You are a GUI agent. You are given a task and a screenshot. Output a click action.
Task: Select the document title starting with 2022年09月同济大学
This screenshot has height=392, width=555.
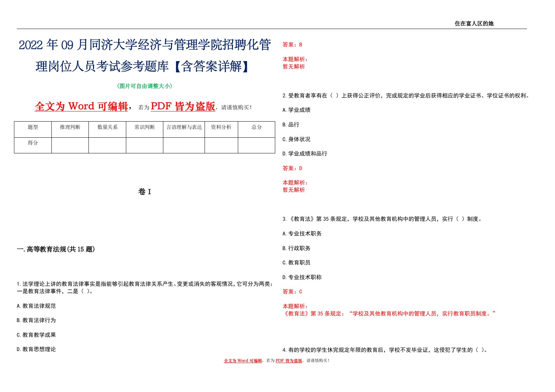point(145,56)
